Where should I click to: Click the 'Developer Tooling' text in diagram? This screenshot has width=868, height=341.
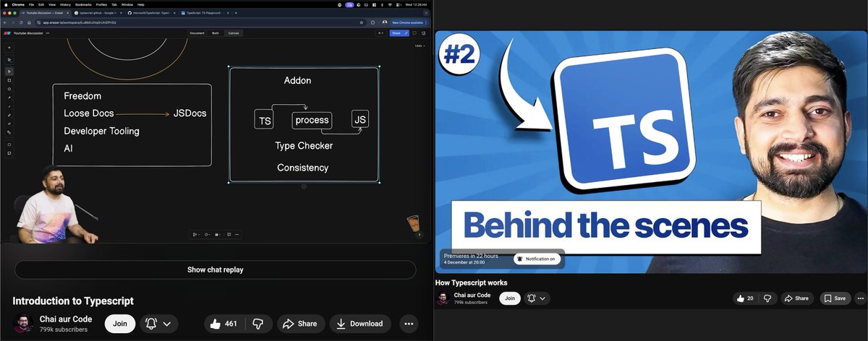101,131
